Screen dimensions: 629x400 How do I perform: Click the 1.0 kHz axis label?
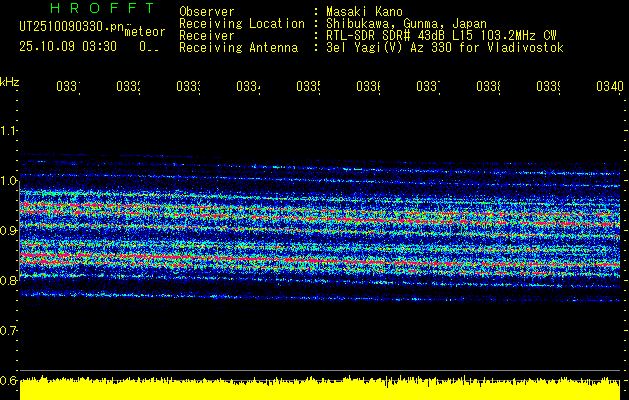point(8,181)
